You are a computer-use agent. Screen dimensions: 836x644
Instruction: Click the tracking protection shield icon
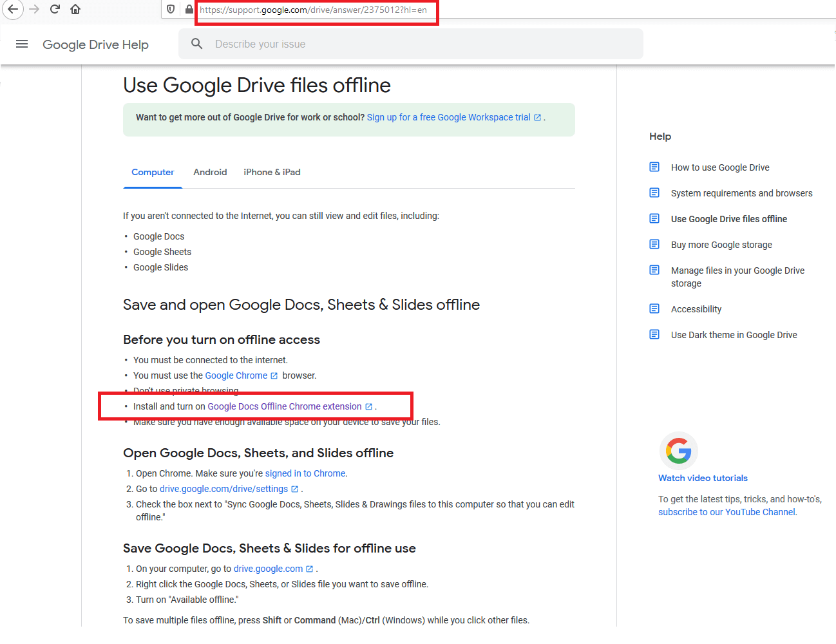coord(171,10)
